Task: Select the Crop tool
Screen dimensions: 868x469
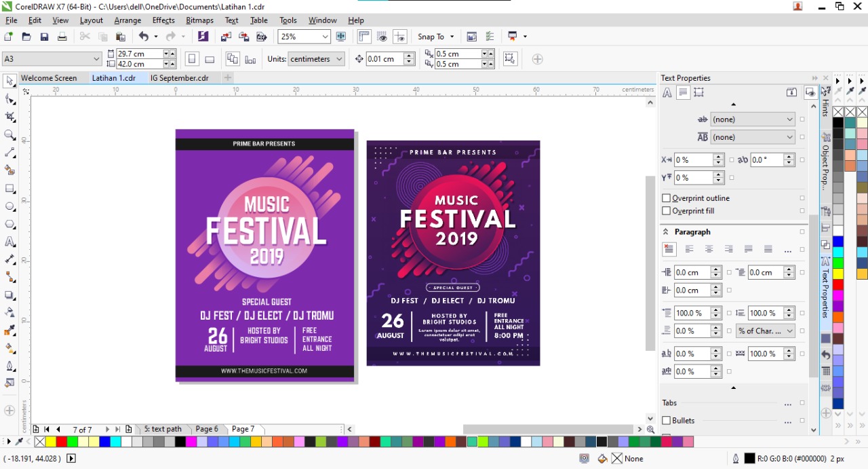Action: point(9,117)
